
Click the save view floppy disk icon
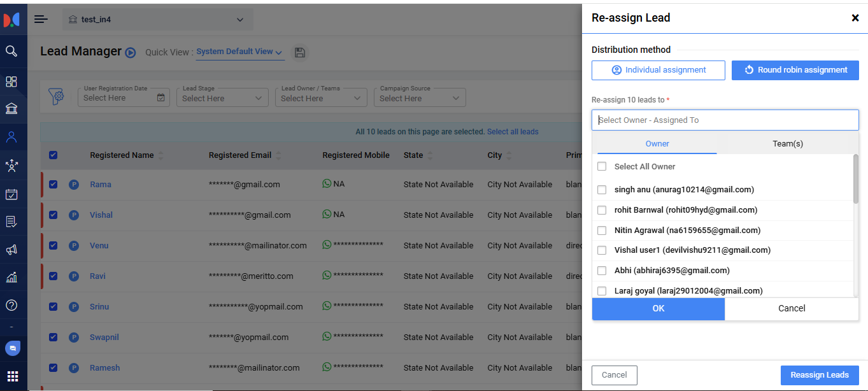tap(300, 53)
